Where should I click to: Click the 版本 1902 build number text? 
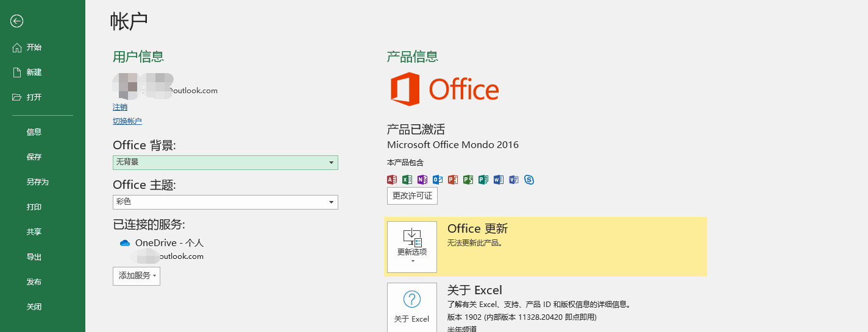pos(522,317)
